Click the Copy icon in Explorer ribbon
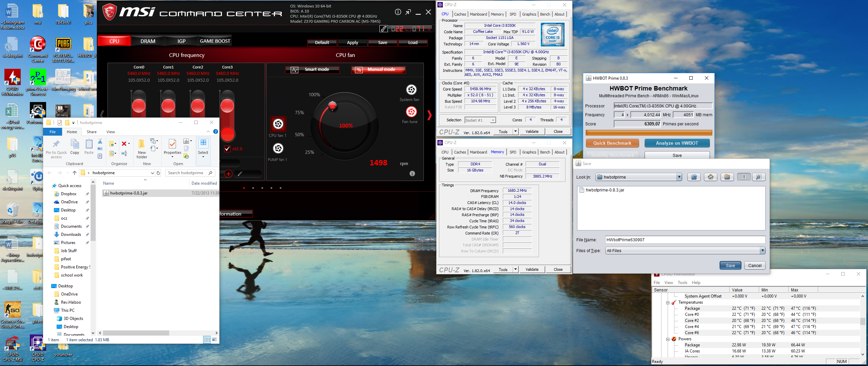This screenshot has width=868, height=366. (x=75, y=146)
